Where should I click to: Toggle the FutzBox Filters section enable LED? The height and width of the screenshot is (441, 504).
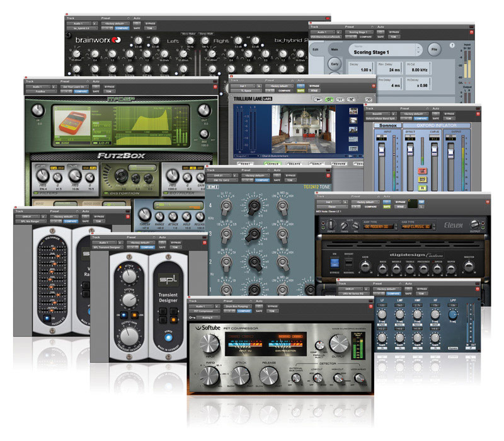[x=36, y=193]
